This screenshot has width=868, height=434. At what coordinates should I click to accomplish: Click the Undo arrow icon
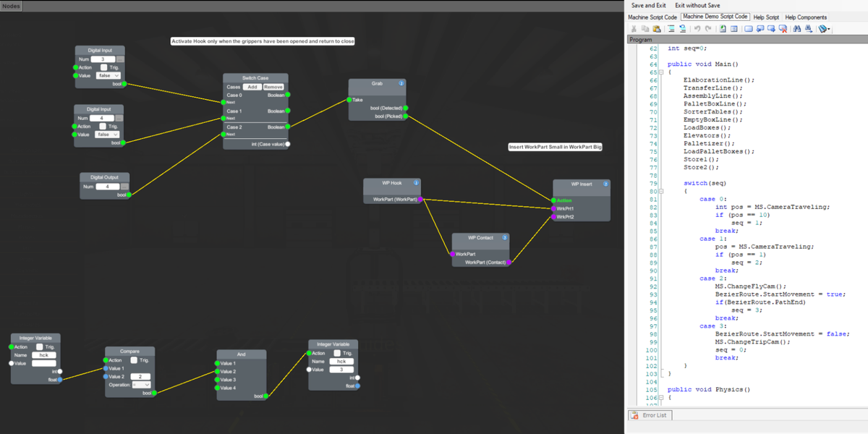point(697,29)
